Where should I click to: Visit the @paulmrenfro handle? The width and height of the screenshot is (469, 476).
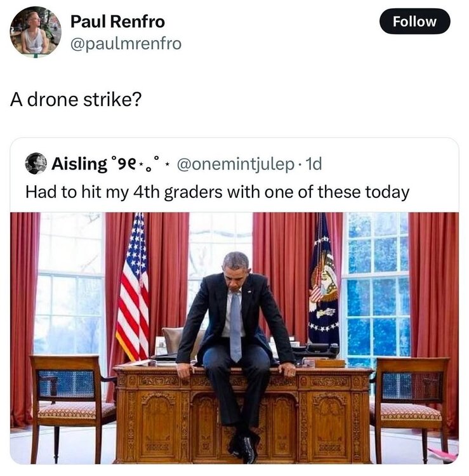point(126,44)
